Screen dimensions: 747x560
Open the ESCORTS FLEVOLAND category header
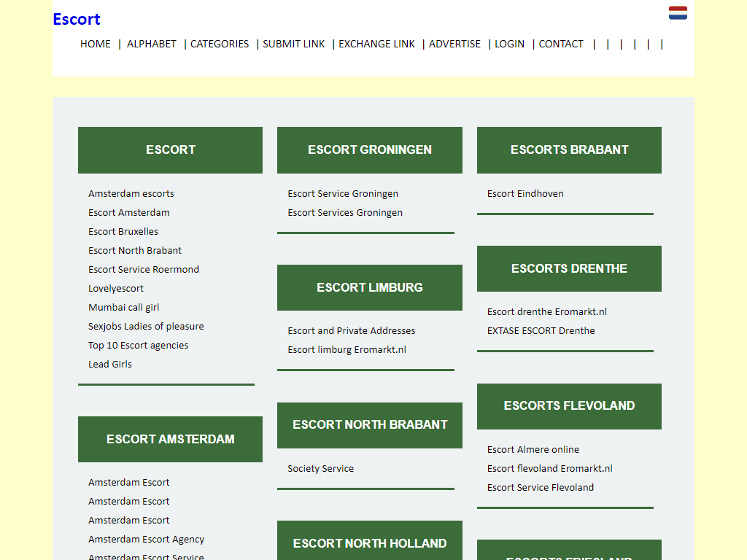click(569, 406)
